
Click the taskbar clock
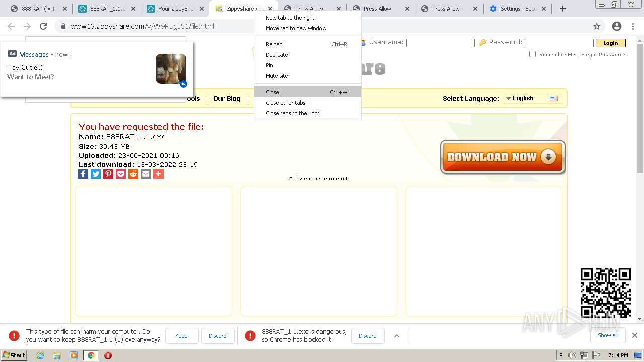click(618, 355)
